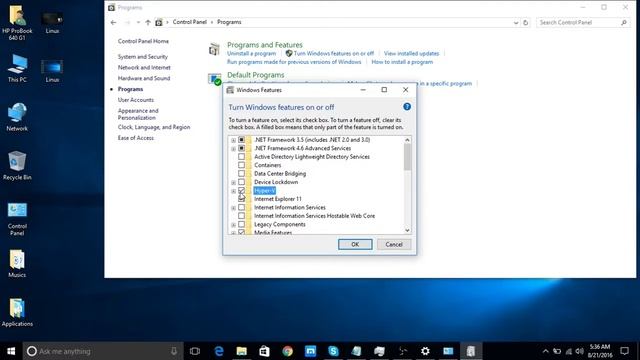Open the This PC desktop icon
Viewport: 640px width, 360px height.
click(x=17, y=68)
